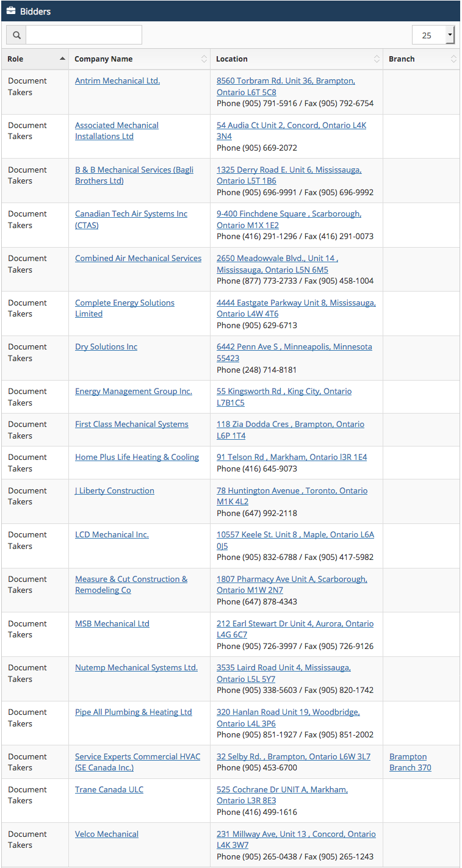Open Dry Solutions Inc company link
The height and width of the screenshot is (868, 462).
coord(106,346)
